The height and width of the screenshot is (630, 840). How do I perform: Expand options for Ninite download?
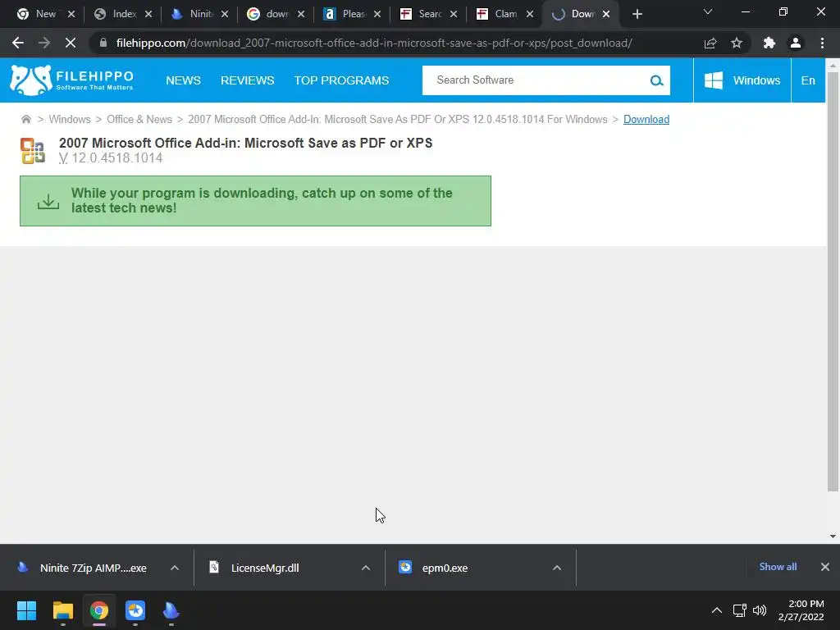[175, 568]
